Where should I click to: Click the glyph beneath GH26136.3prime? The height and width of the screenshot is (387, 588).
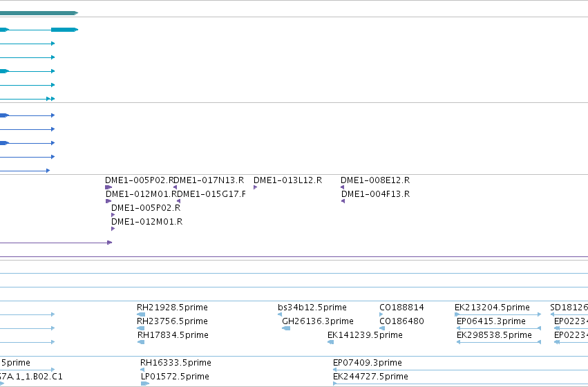pyautogui.click(x=286, y=328)
